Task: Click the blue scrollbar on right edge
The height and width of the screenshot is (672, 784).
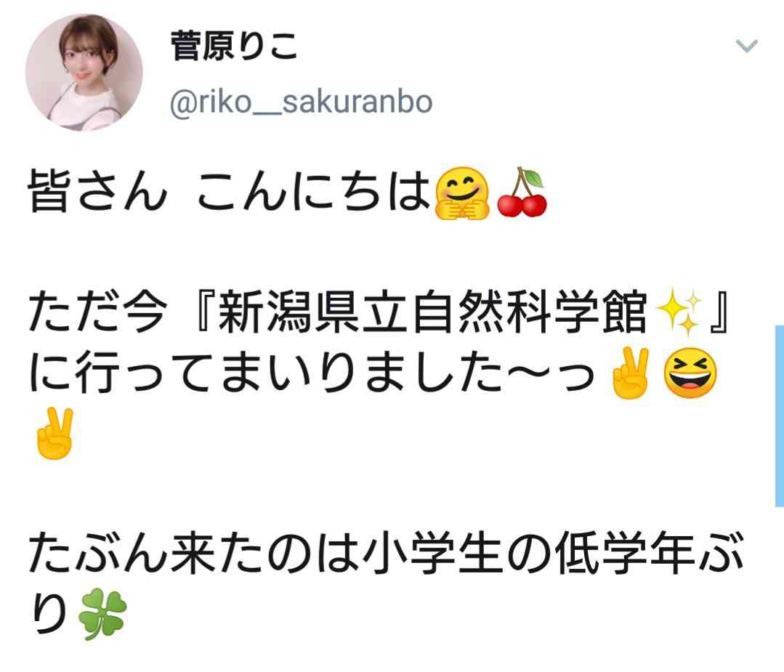Action: 780,416
